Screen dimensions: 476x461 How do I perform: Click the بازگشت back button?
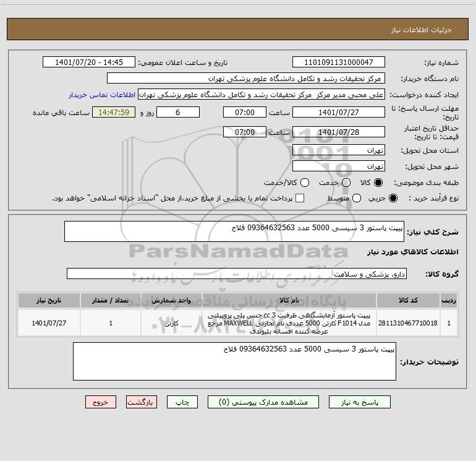click(142, 402)
